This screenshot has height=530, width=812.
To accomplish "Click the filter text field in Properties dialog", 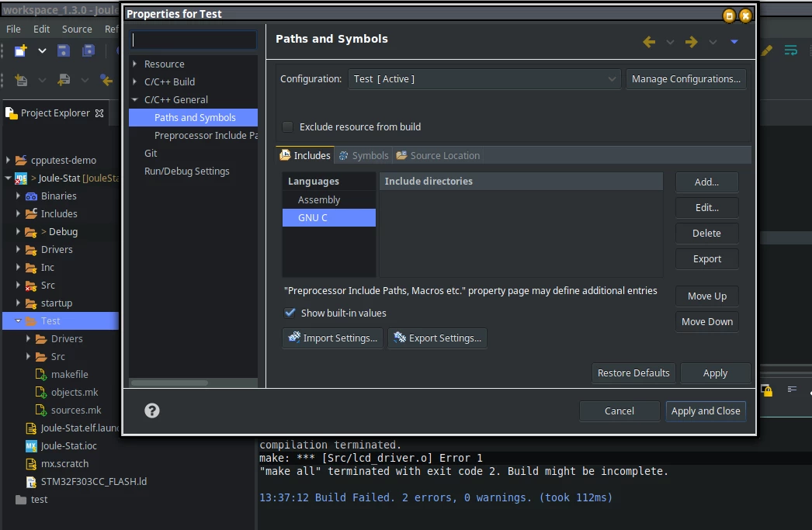I will 193,40.
